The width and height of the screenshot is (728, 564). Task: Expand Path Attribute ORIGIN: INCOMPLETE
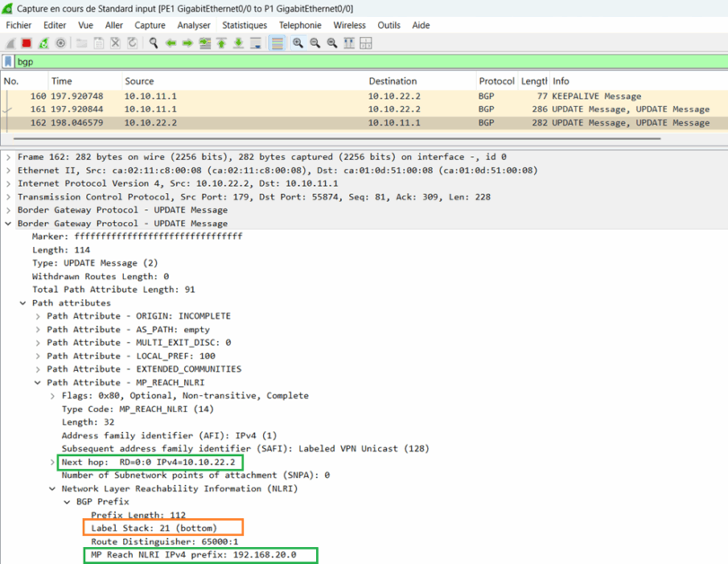38,316
